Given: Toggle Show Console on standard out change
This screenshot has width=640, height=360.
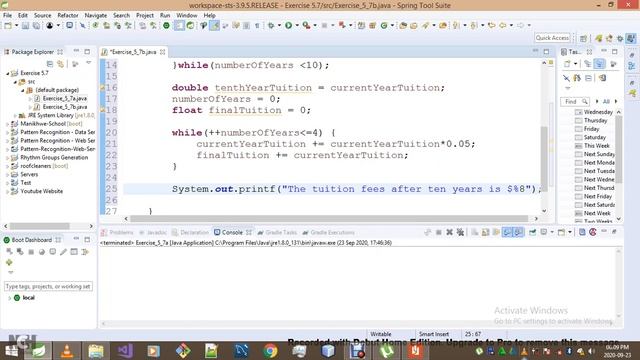Looking at the screenshot, I should tap(507, 232).
